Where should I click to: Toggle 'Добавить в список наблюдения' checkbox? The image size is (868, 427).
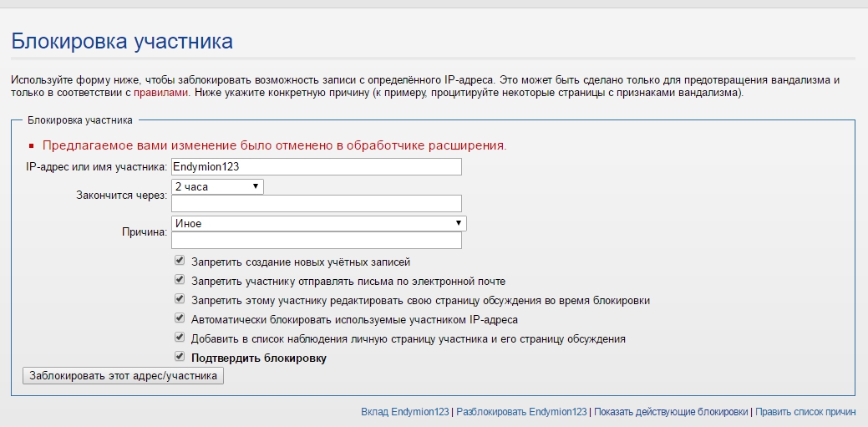click(180, 338)
